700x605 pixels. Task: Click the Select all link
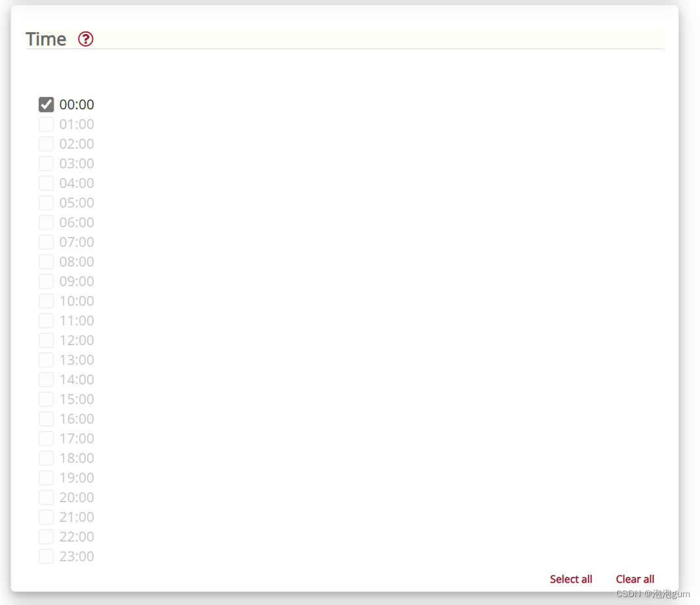pos(571,579)
